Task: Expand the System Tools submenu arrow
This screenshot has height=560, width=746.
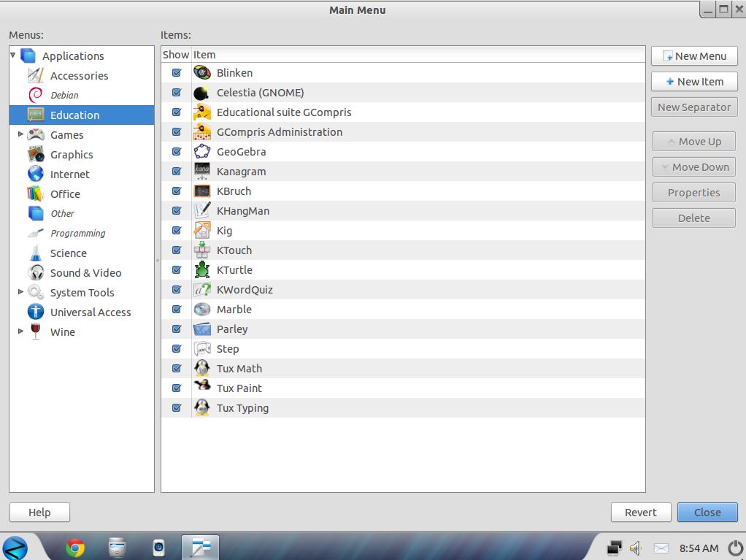Action: 20,292
